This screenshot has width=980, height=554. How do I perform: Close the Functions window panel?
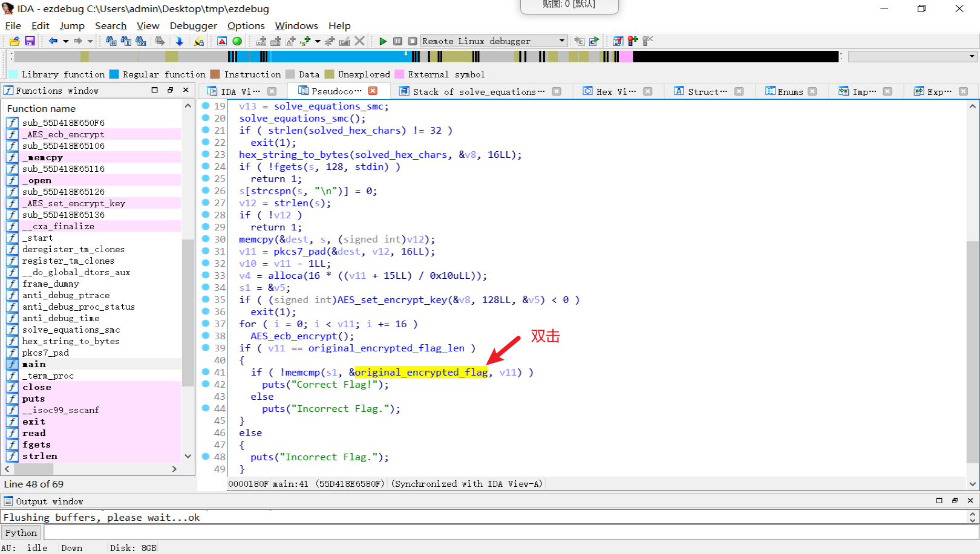[186, 90]
